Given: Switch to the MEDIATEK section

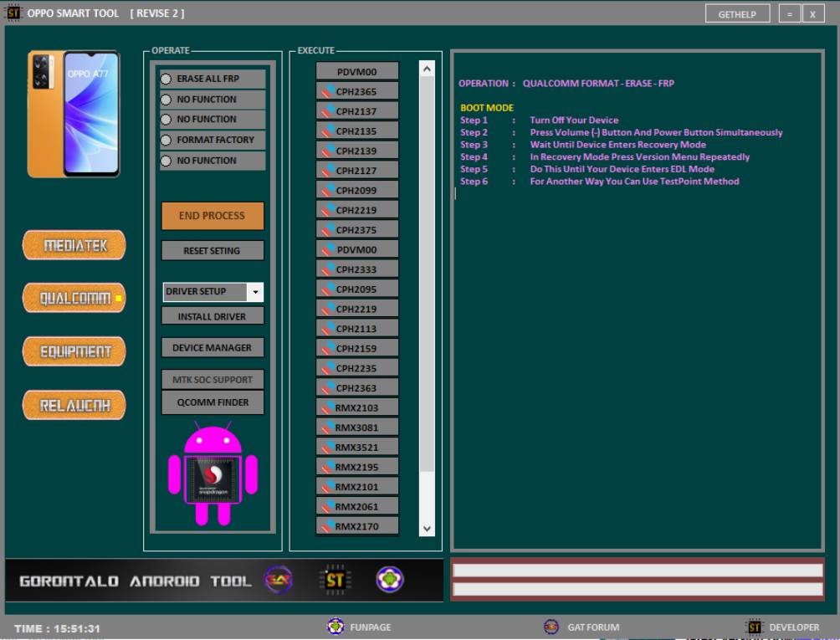Looking at the screenshot, I should (74, 245).
